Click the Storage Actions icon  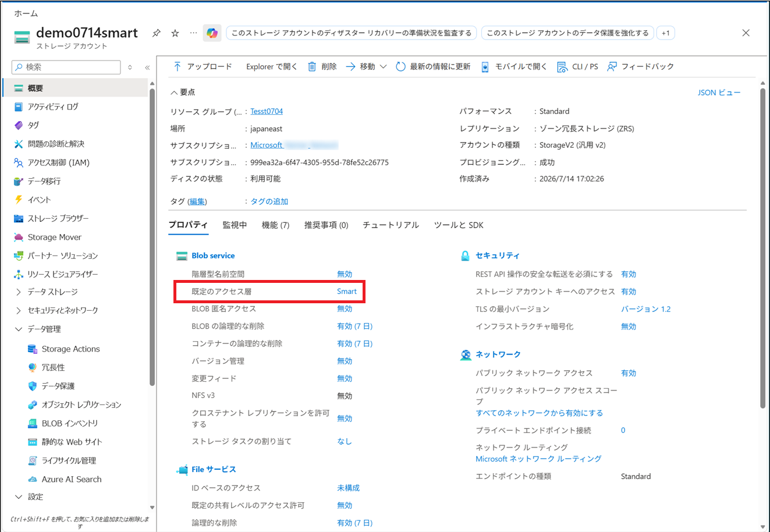pyautogui.click(x=33, y=349)
